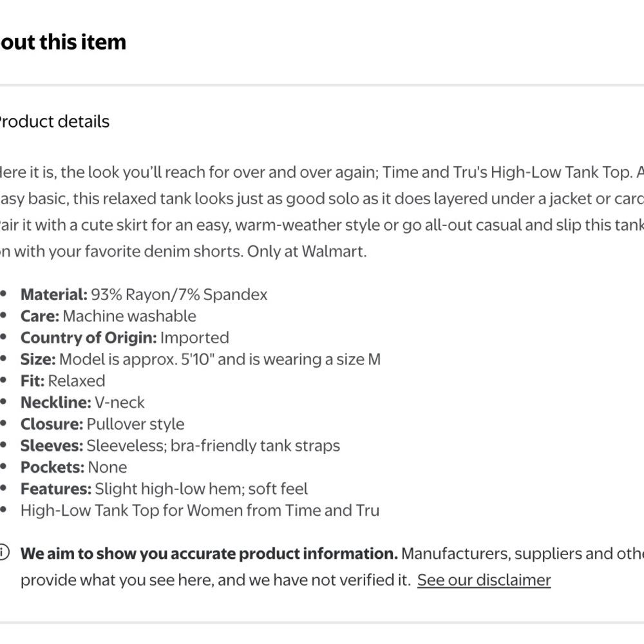Click the relaxed tank looks description line
Viewport: 644px width, 644px height.
tap(322, 198)
